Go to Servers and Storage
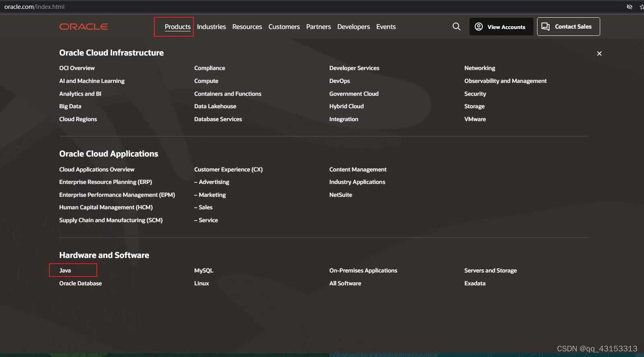The image size is (644, 357). (490, 270)
